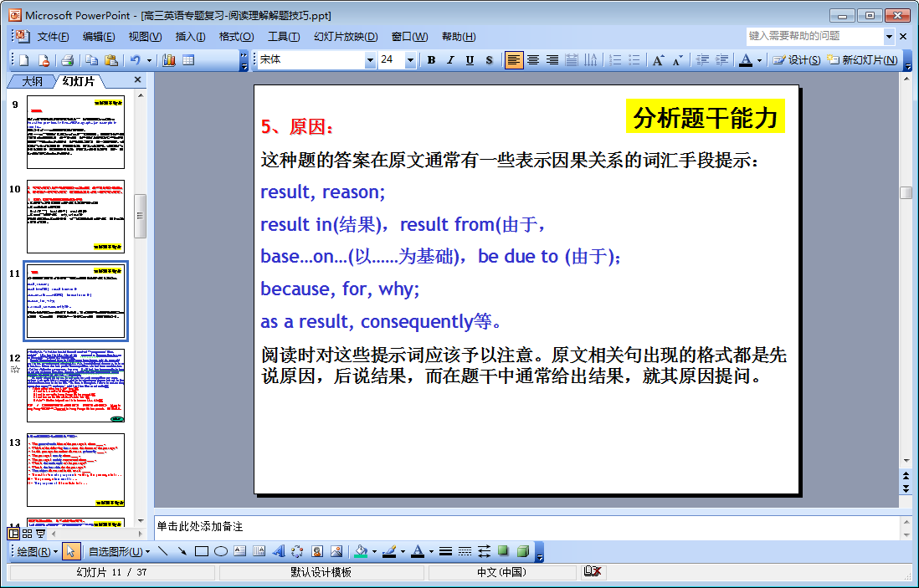Image resolution: width=919 pixels, height=588 pixels.
Task: Toggle Bold formatting
Action: (x=431, y=59)
